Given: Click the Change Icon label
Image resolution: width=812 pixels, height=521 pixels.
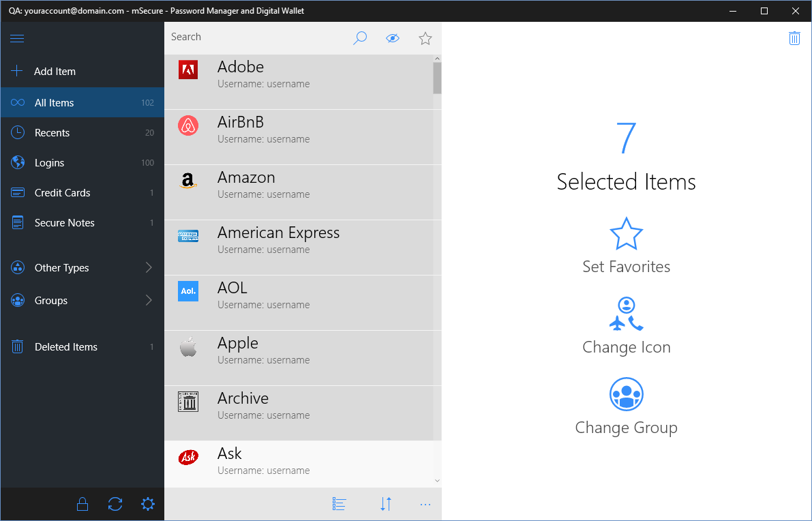Looking at the screenshot, I should (x=626, y=347).
